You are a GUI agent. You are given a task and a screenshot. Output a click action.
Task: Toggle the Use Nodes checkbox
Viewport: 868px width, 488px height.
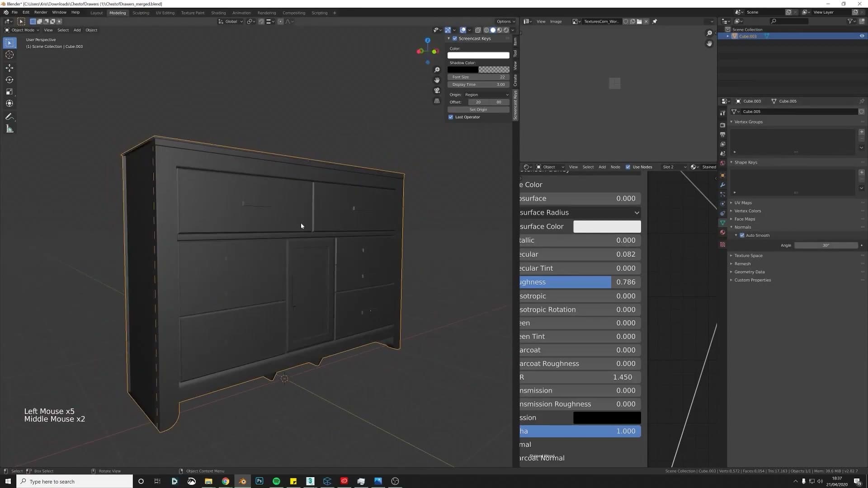(x=628, y=167)
